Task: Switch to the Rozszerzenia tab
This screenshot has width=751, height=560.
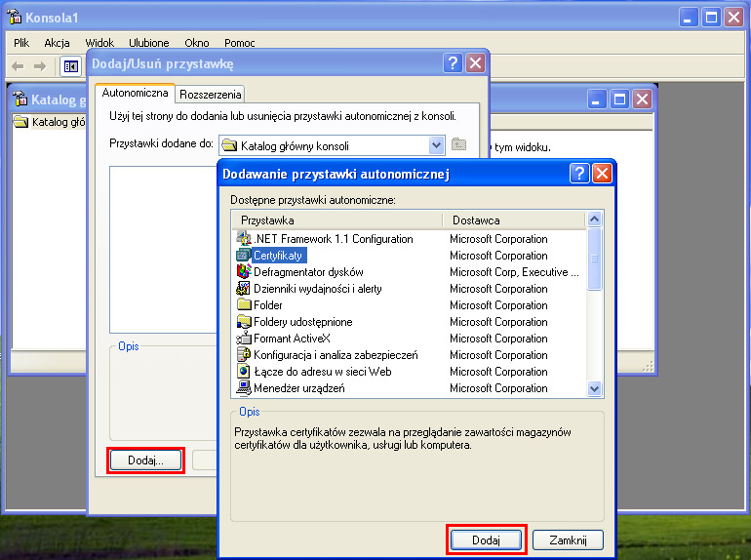Action: coord(211,95)
